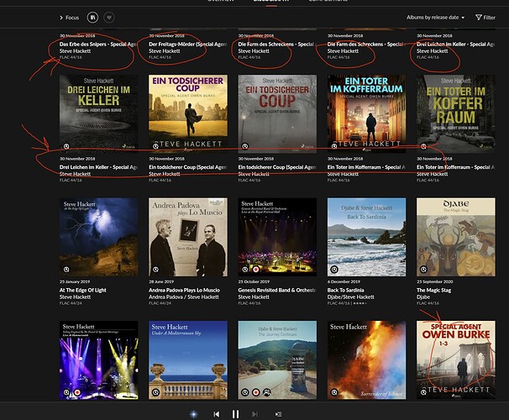The width and height of the screenshot is (509, 420).
Task: Skip to the next track
Action: (x=254, y=414)
